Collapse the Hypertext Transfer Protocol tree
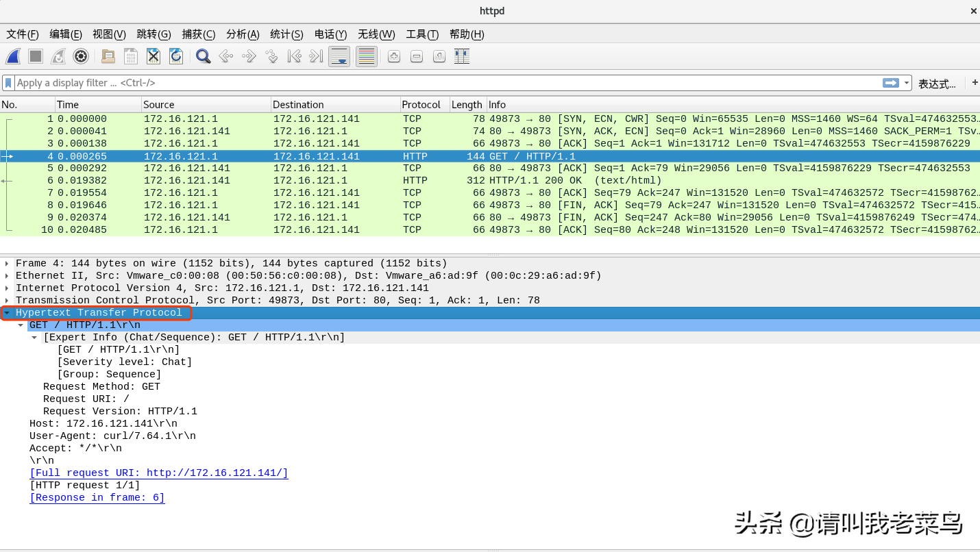Image resolution: width=980 pixels, height=552 pixels. point(7,313)
